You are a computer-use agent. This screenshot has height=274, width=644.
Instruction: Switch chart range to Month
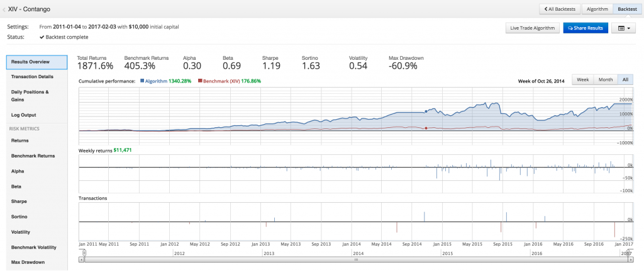point(605,80)
